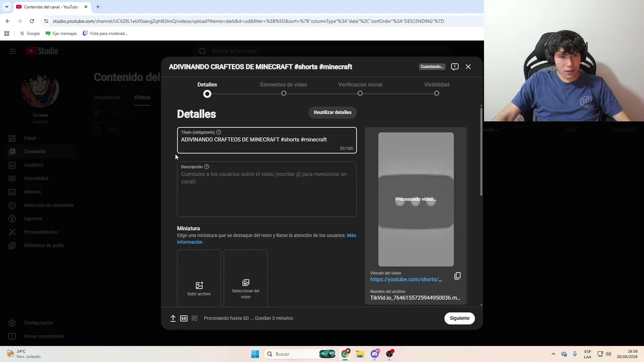Click the Buscar en tu canal search box

tap(322, 51)
